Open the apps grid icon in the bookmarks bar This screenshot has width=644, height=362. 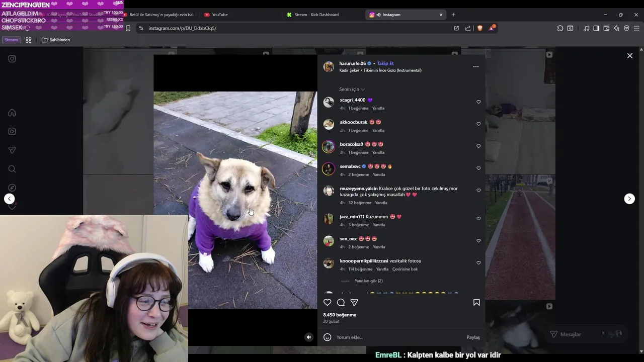coord(29,40)
